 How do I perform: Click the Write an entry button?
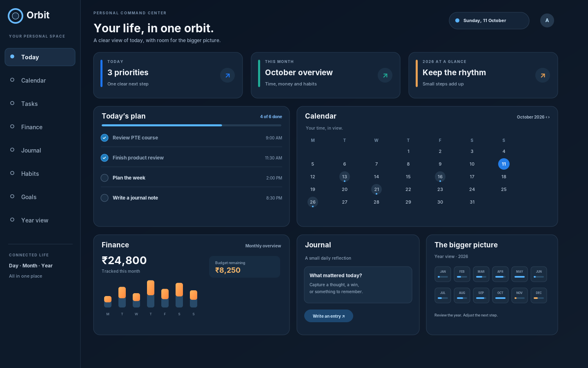pos(329,316)
